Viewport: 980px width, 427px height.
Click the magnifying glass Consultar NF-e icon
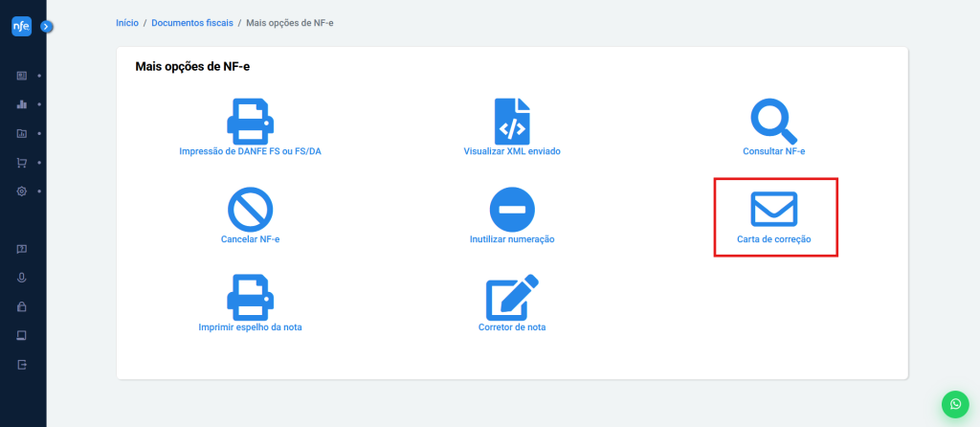774,121
